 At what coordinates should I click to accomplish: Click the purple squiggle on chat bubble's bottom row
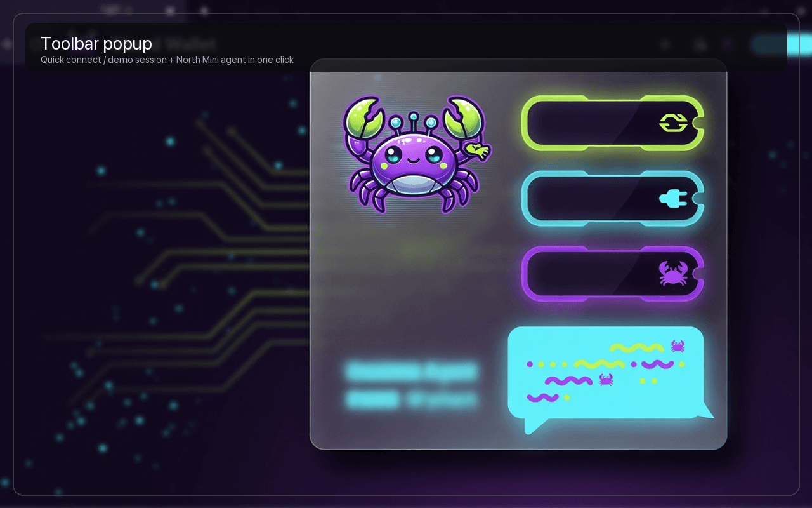(x=543, y=398)
